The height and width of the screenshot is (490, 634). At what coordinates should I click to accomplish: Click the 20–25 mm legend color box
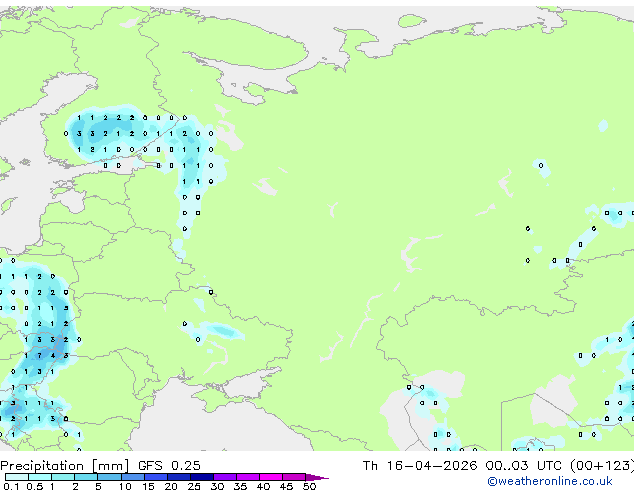pyautogui.click(x=179, y=477)
